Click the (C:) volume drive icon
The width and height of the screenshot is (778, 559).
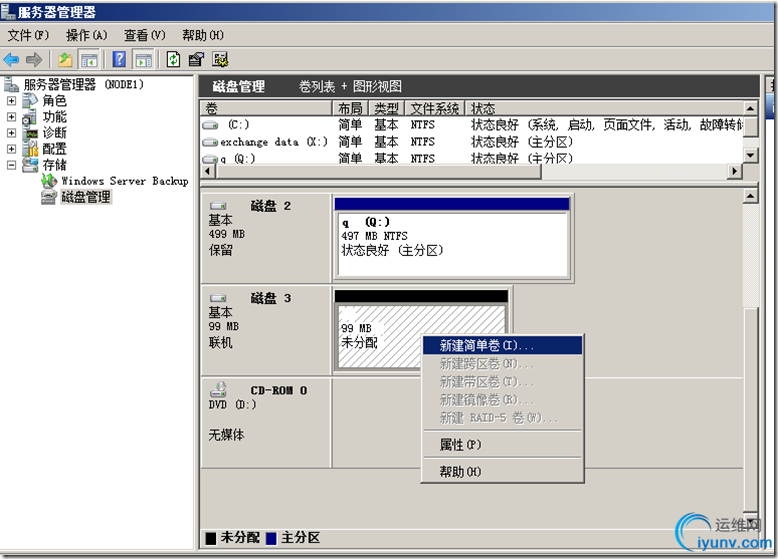point(210,125)
